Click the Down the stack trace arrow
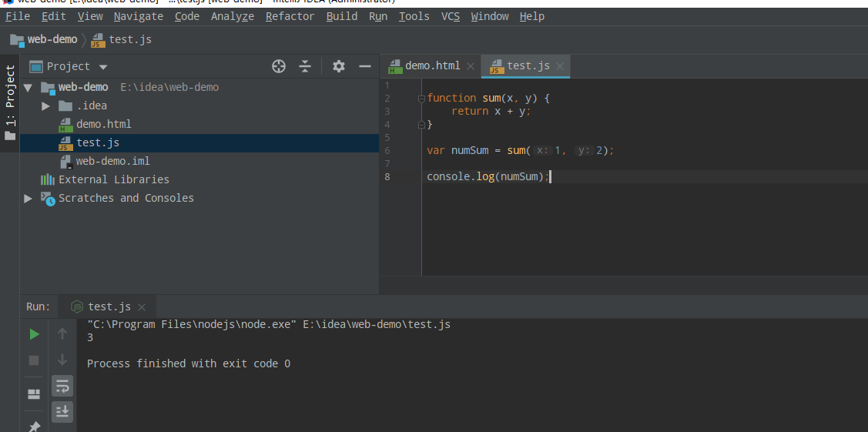This screenshot has width=868, height=432. pyautogui.click(x=62, y=360)
